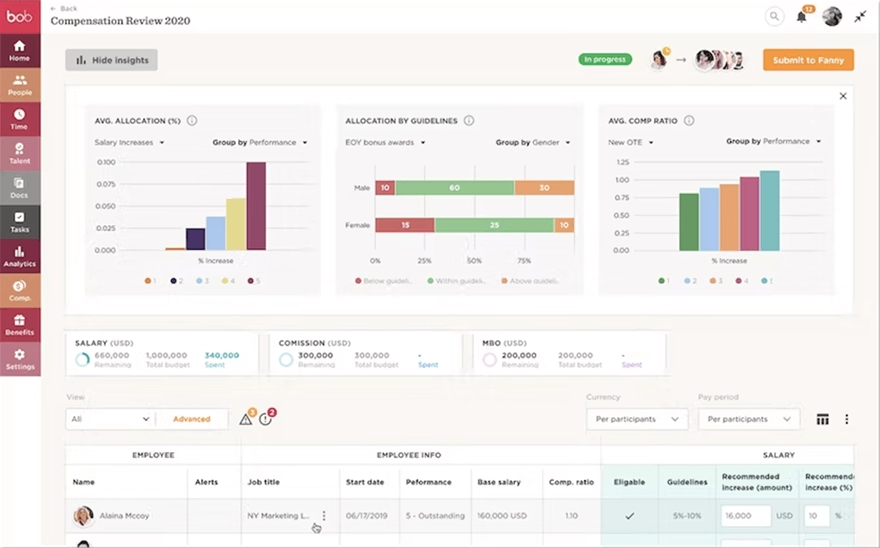Click the search icon in header
The width and height of the screenshot is (880, 548).
(774, 16)
